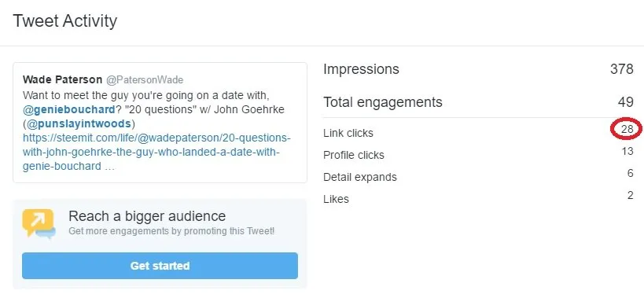Open the @geniebouchard mention link
644x298 pixels.
point(68,109)
